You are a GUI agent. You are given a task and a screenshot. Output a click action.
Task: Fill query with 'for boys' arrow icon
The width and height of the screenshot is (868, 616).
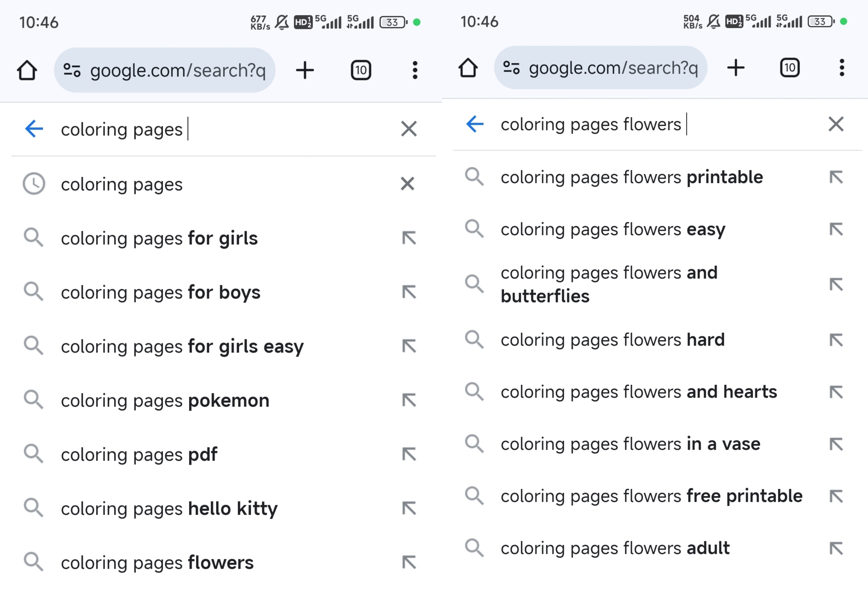[409, 292]
